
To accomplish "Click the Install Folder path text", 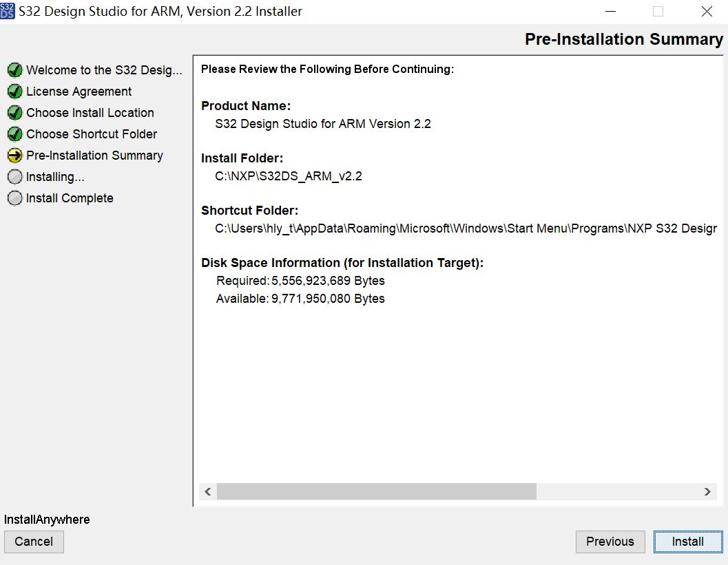I will pos(289,176).
